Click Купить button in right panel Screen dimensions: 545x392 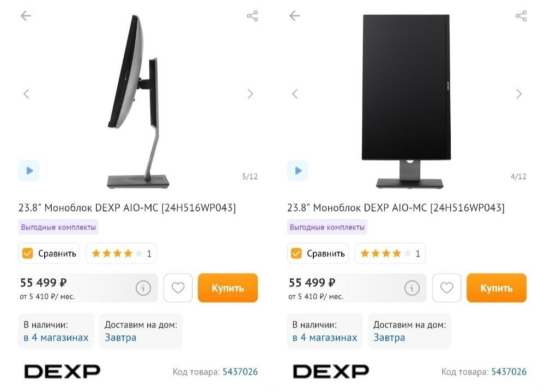pos(496,288)
